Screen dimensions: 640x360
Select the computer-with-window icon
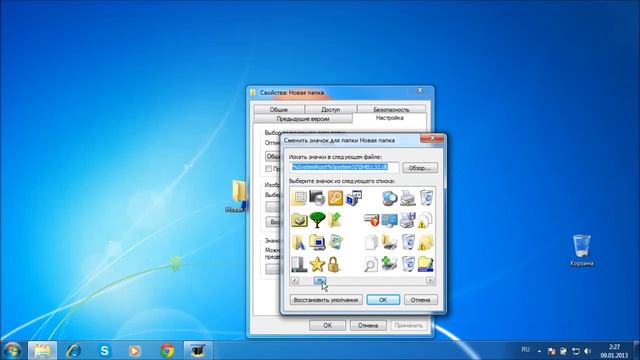click(353, 198)
